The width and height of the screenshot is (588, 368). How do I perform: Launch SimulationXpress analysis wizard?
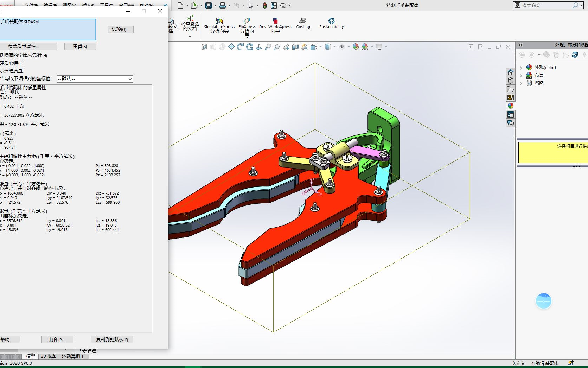point(219,25)
